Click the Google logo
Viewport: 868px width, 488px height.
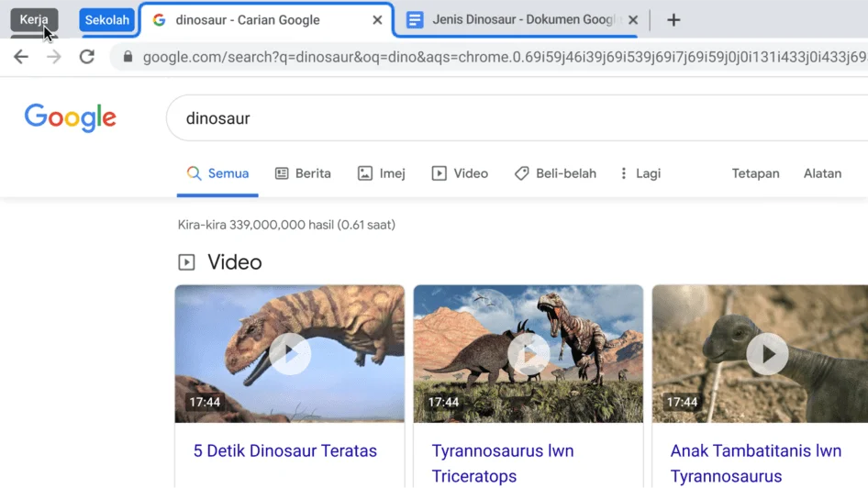71,117
